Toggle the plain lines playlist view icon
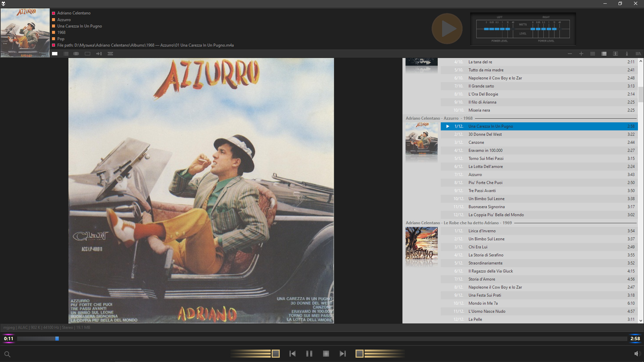644x362 pixels. tap(593, 54)
